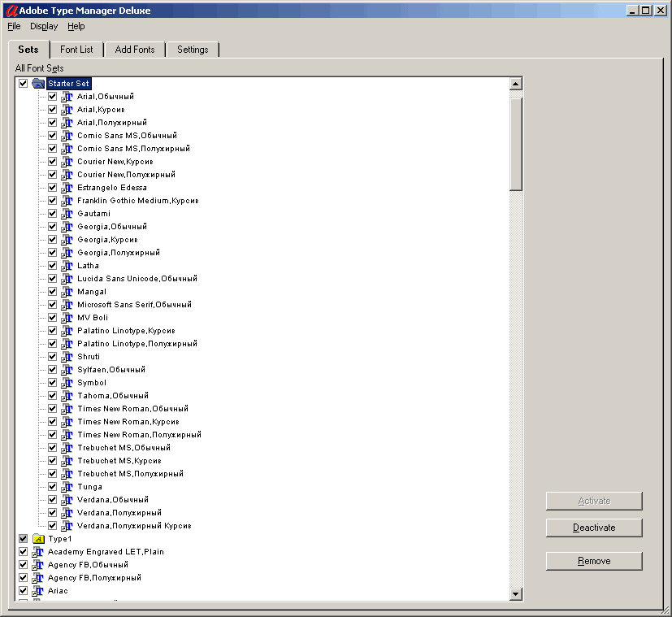
Task: Click the font icon beside Latha
Action: point(67,265)
